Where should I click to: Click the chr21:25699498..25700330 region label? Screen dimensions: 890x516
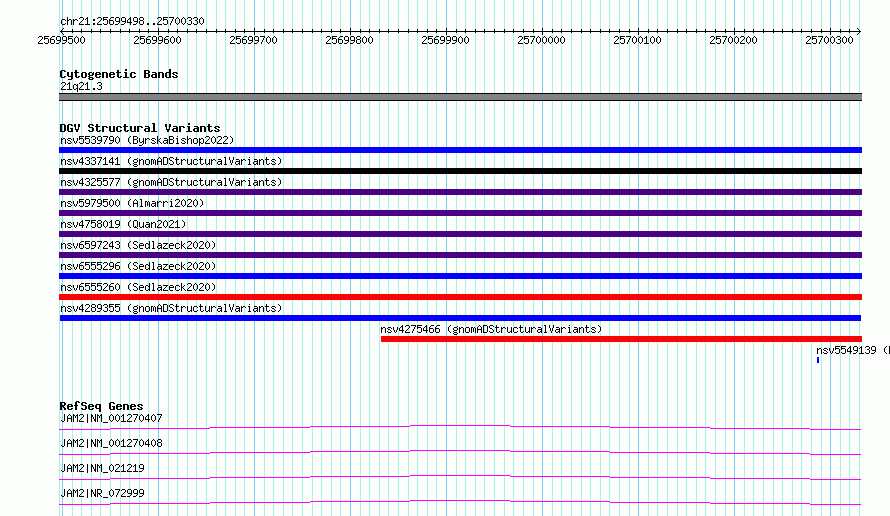[x=132, y=21]
